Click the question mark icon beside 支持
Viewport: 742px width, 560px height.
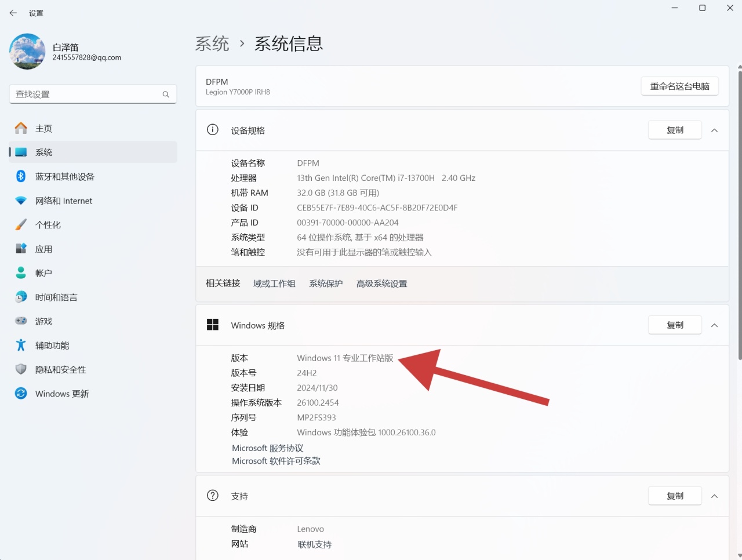(213, 496)
